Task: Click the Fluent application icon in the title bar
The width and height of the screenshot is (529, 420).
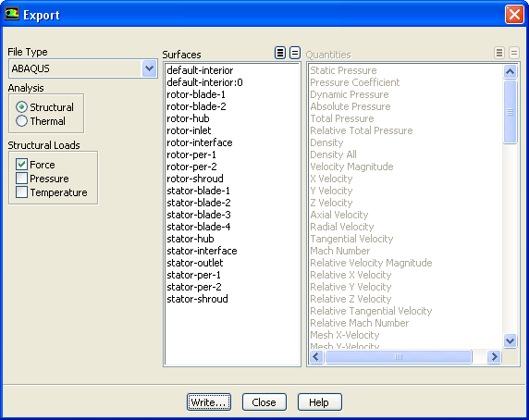Action: [12, 14]
